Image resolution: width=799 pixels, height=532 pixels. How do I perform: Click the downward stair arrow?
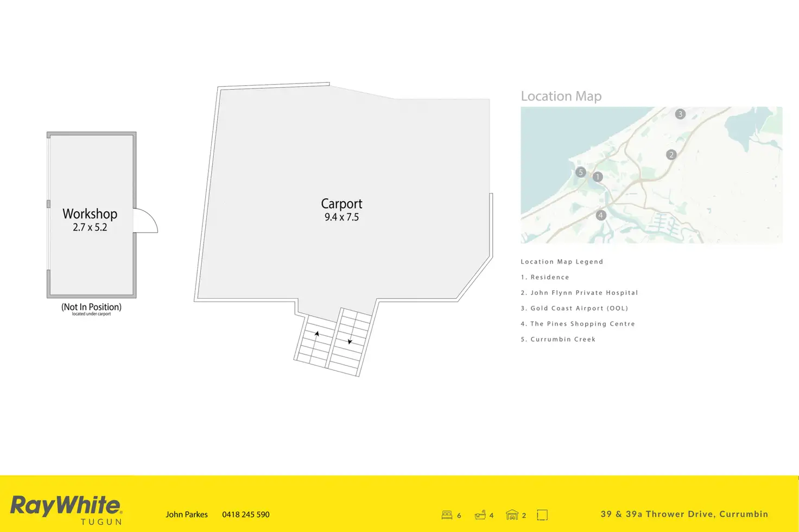click(350, 341)
